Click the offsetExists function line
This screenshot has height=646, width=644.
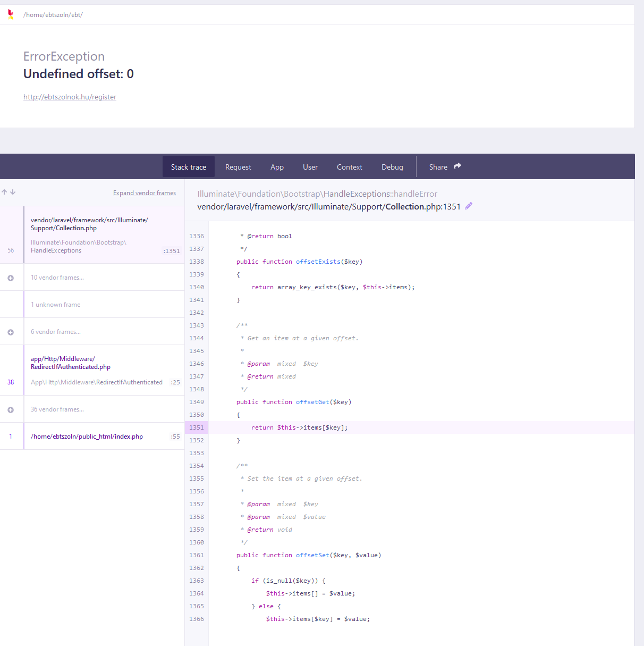(299, 262)
